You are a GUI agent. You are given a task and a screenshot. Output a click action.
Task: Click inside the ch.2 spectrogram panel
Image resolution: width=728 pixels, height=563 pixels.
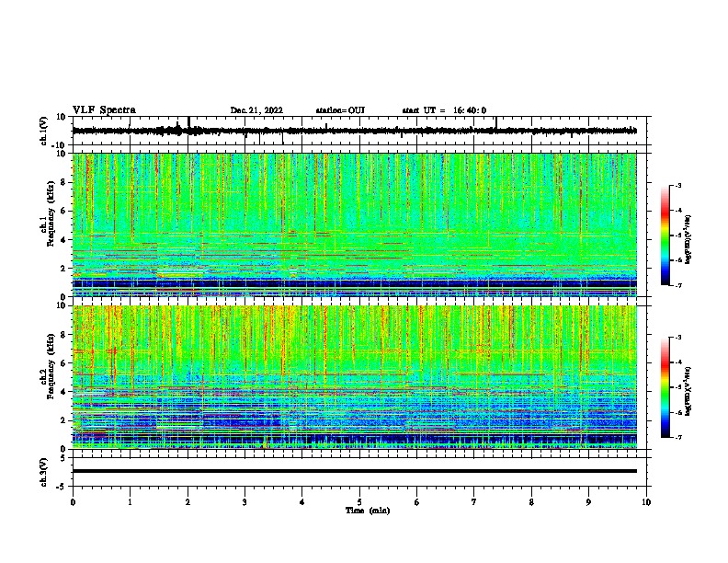coord(355,377)
